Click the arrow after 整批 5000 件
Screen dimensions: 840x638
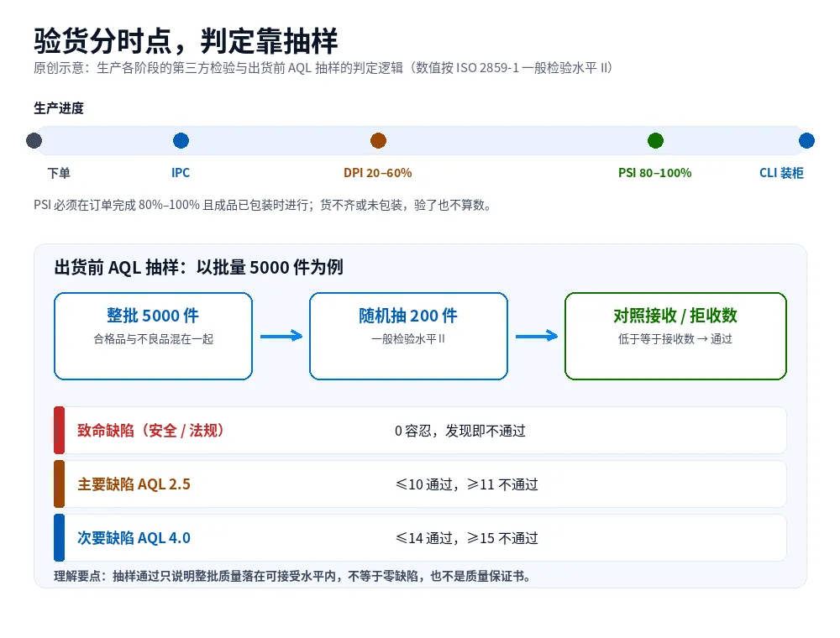coord(281,336)
